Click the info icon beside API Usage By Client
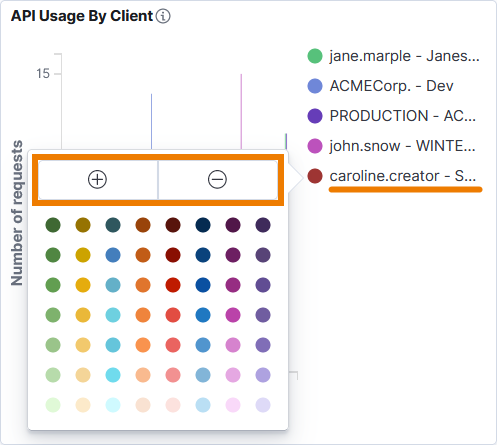 tap(163, 16)
